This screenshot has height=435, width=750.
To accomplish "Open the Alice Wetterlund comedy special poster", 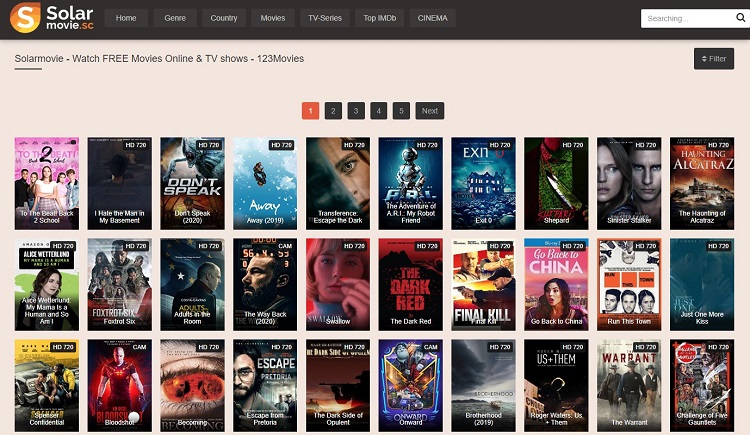I will [47, 284].
